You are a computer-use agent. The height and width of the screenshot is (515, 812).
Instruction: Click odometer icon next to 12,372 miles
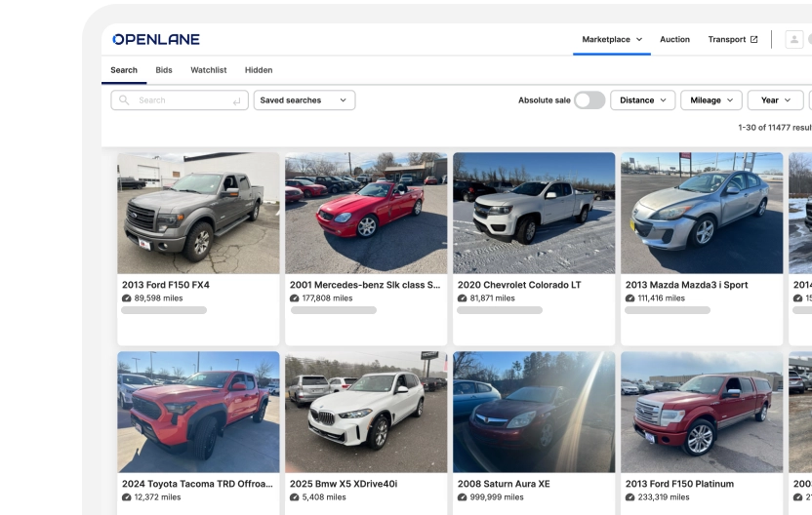126,496
